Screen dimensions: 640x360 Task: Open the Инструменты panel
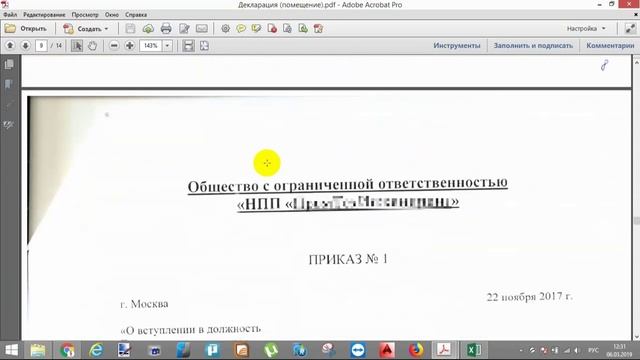click(457, 46)
